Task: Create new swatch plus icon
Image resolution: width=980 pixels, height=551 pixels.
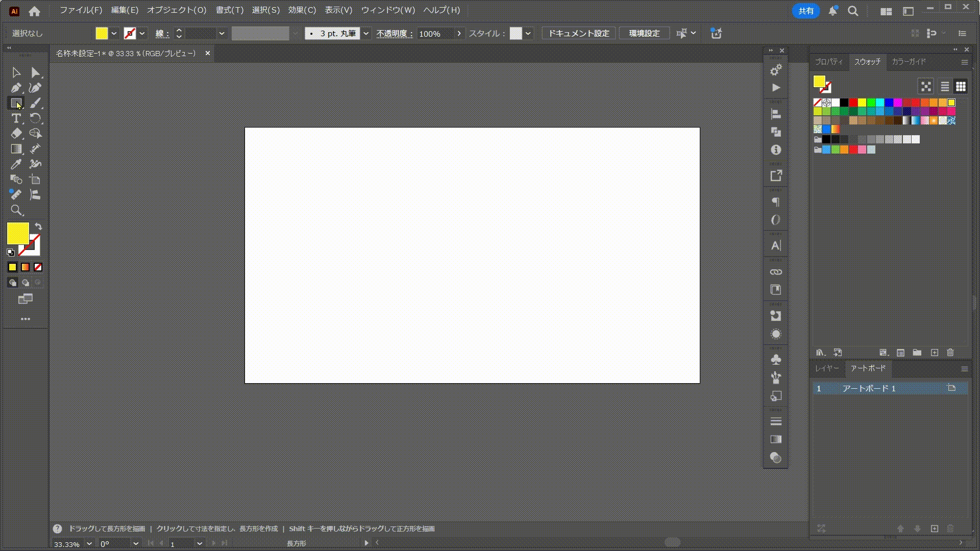Action: pos(934,353)
